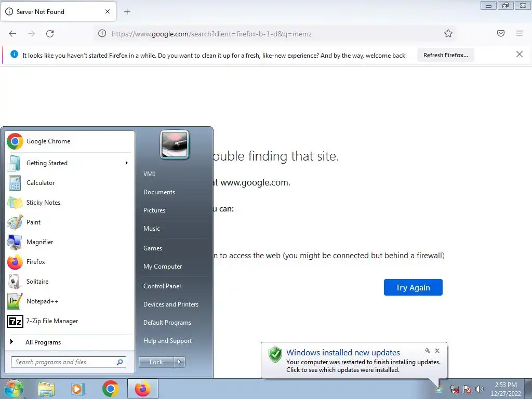Open Devices and Printers
Image resolution: width=532 pixels, height=399 pixels.
[170, 304]
